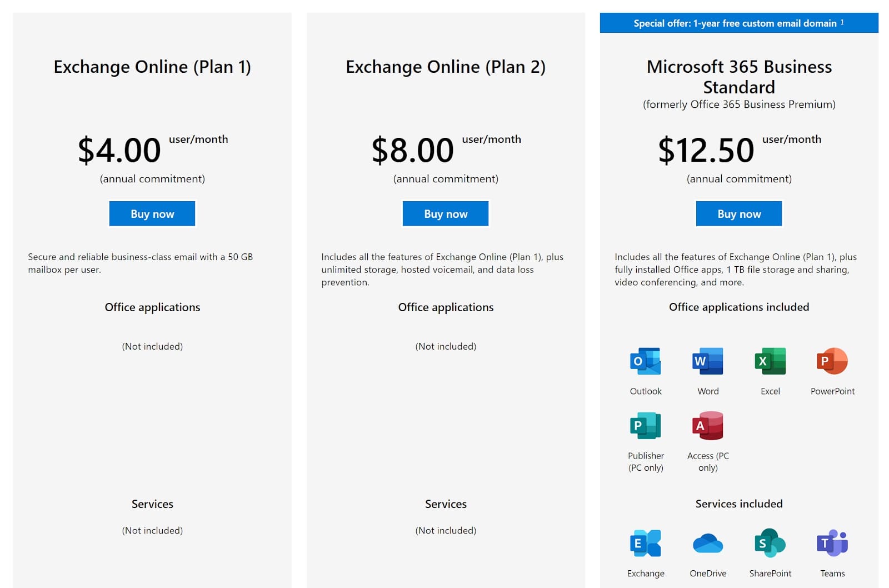The width and height of the screenshot is (889, 588).
Task: Click the Publisher app icon
Action: click(646, 426)
